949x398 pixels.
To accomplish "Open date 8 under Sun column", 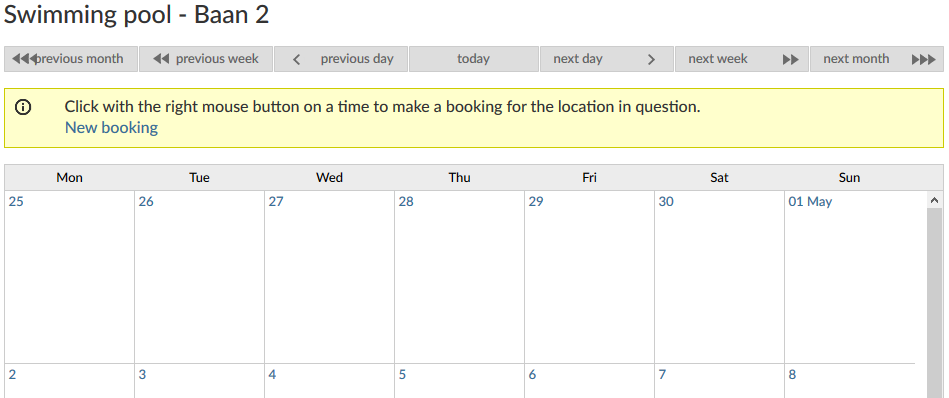I will (792, 374).
